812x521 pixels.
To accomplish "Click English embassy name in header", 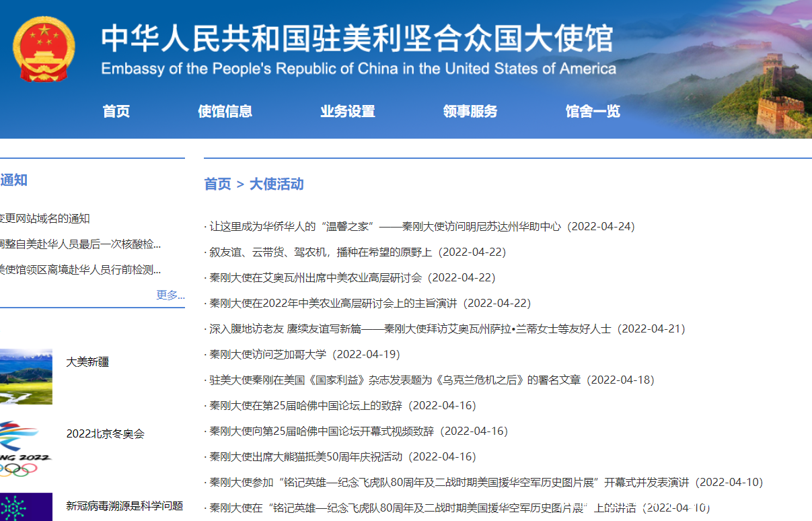I will (359, 69).
